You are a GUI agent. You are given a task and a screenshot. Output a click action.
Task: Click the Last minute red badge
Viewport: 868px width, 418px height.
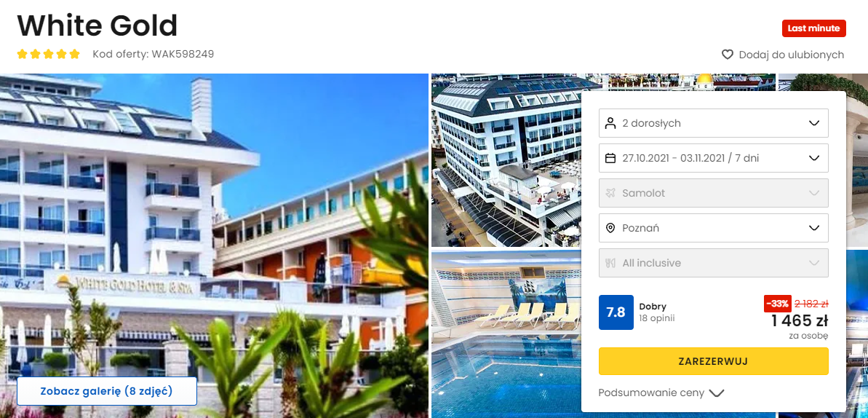813,28
